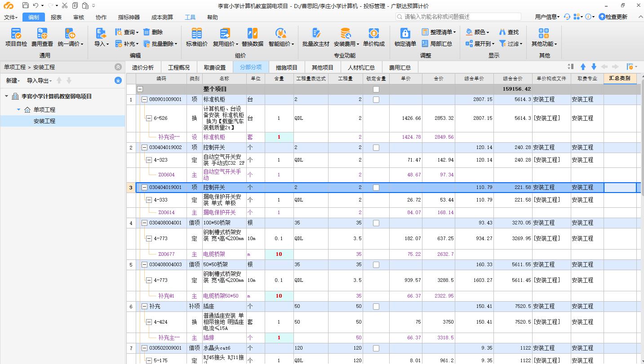Click the paste clipboard icon
Screen dimensions: 644x364
coord(84,5)
